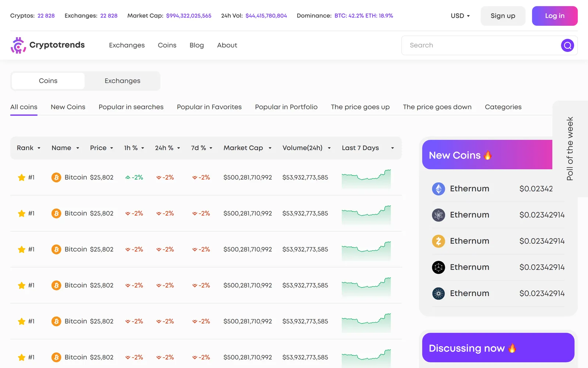Image resolution: width=588 pixels, height=368 pixels.
Task: Click the dark blue Cardano-style coin icon
Action: [438, 293]
